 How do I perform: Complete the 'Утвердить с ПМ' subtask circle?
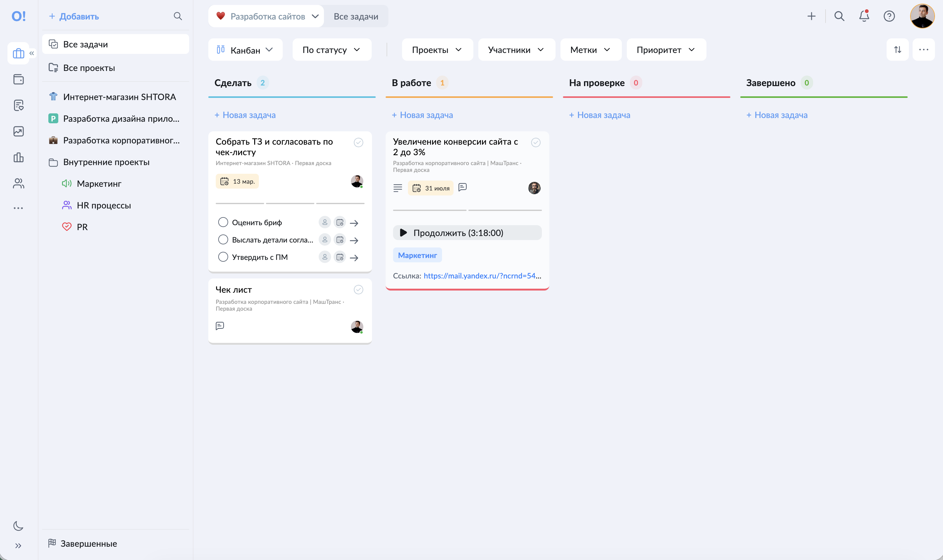click(223, 256)
